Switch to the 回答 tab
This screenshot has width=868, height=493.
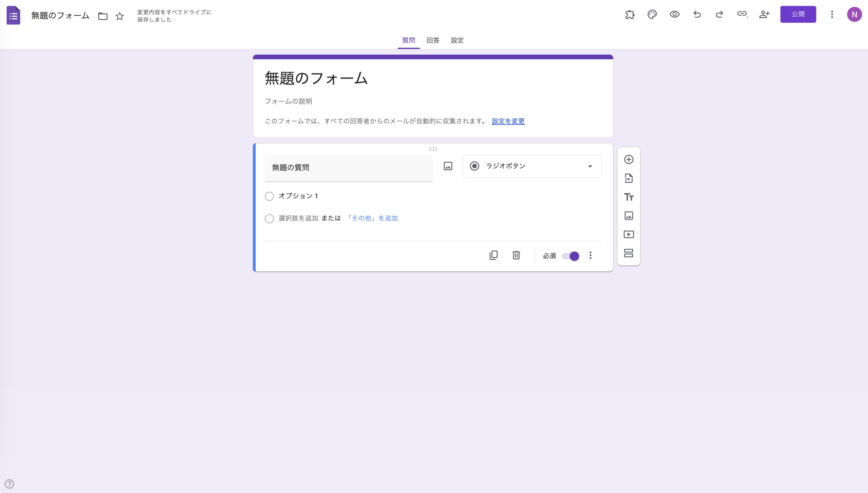pyautogui.click(x=432, y=40)
